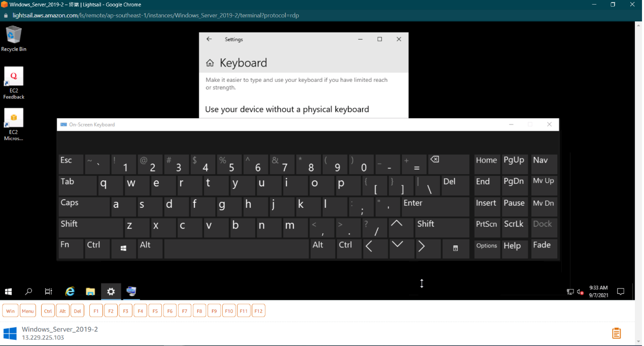Open Internet Explorer from the taskbar
The image size is (644, 346).
point(70,291)
